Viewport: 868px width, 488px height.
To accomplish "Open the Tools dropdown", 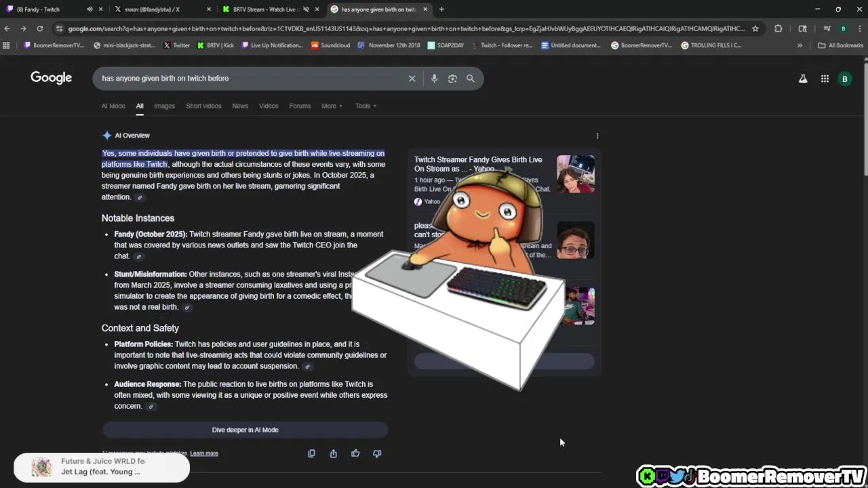I will point(366,106).
